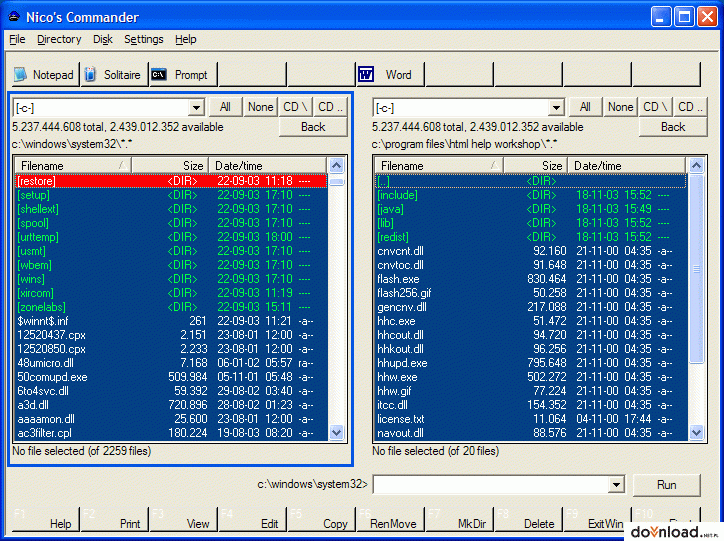
Task: Click the F4 Edit button
Action: pyautogui.click(x=252, y=519)
